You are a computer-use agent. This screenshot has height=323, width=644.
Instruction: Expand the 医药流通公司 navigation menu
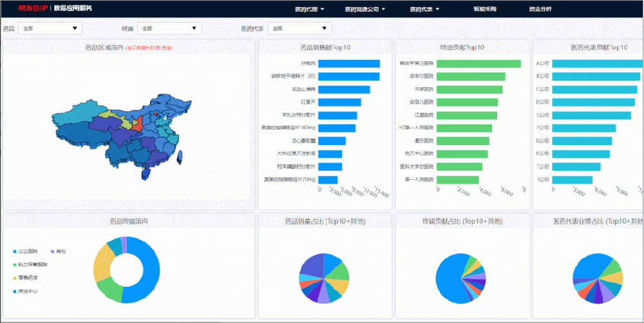point(365,9)
